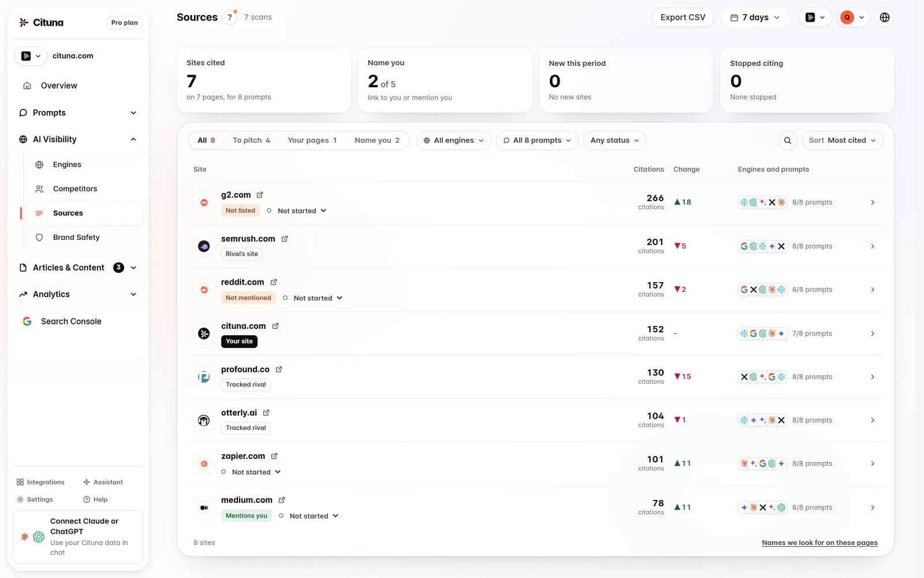Open the Assistant from sidebar footer
Image resolution: width=924 pixels, height=578 pixels.
[x=103, y=482]
